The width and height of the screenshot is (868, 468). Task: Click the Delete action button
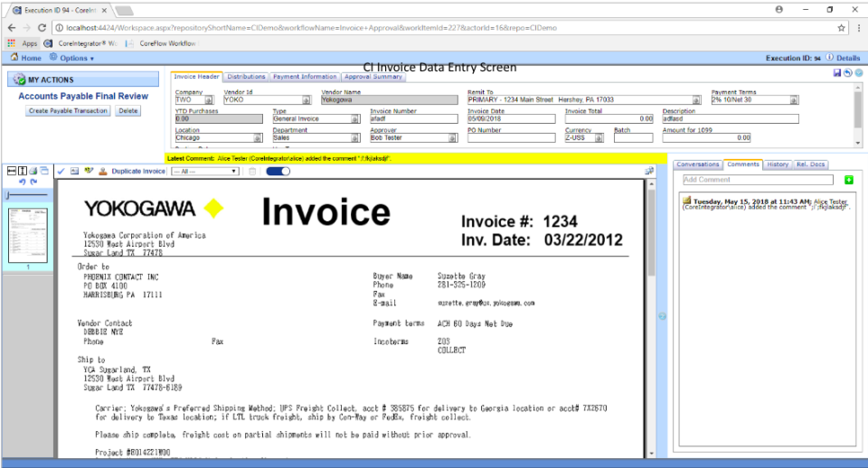(x=128, y=110)
